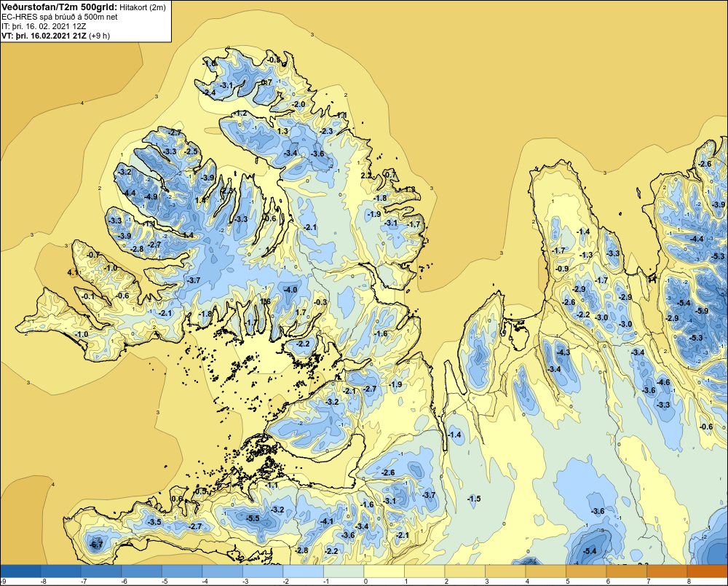This screenshot has height=586, width=728.
Task: Click the "-2.4" temperature value on map
Action: coord(210,93)
